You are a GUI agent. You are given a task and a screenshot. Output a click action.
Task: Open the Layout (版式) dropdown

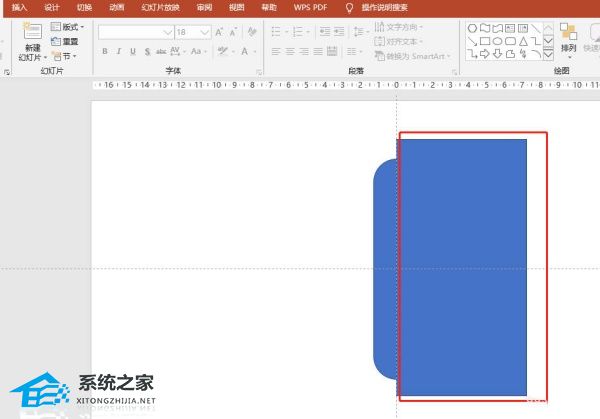pos(67,27)
